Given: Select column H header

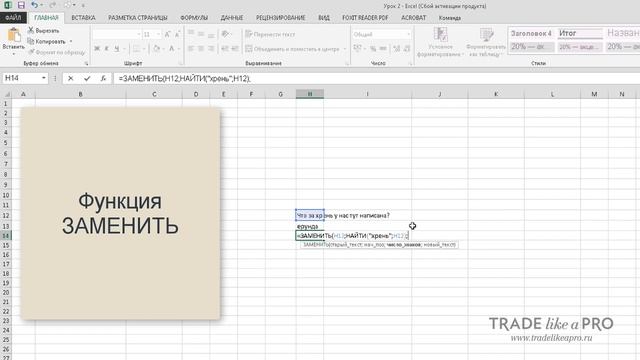Looking at the screenshot, I should [310, 94].
